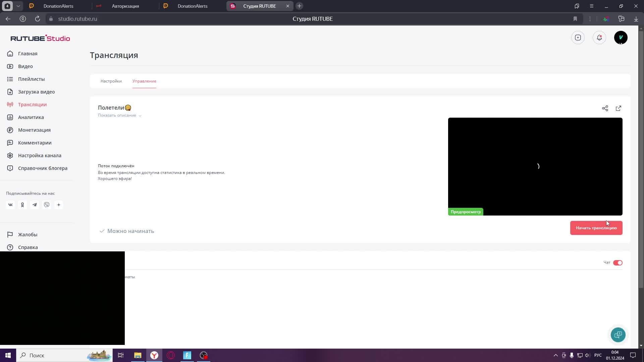Click the VK social icon
Image resolution: width=644 pixels, height=362 pixels.
[10, 205]
